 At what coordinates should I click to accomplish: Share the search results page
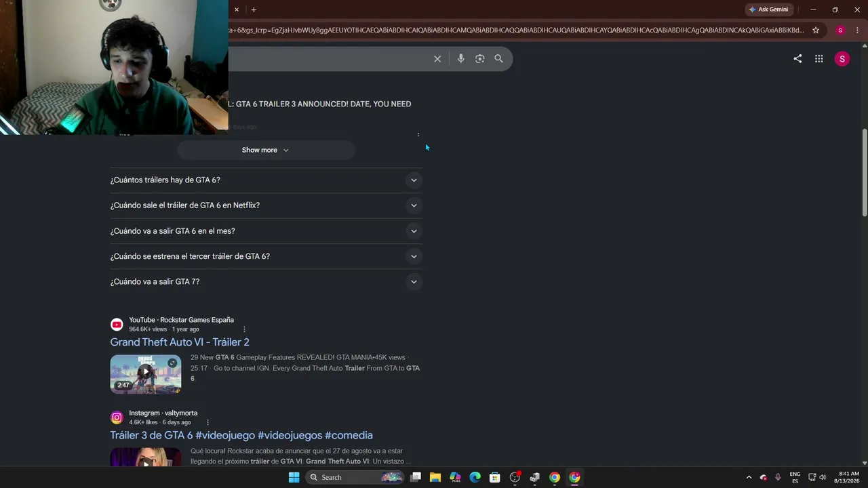coord(797,59)
